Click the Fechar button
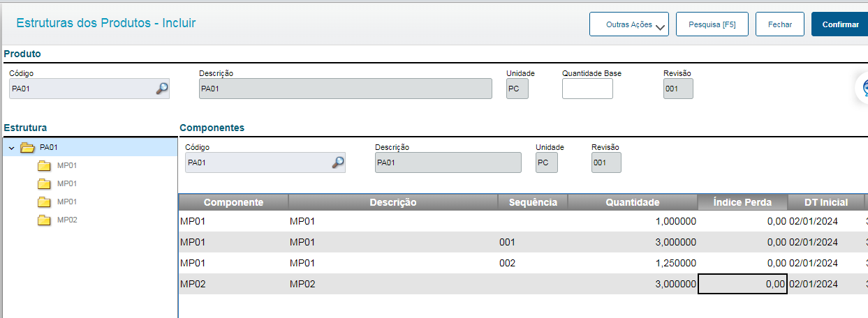The height and width of the screenshot is (318, 868). (x=780, y=24)
